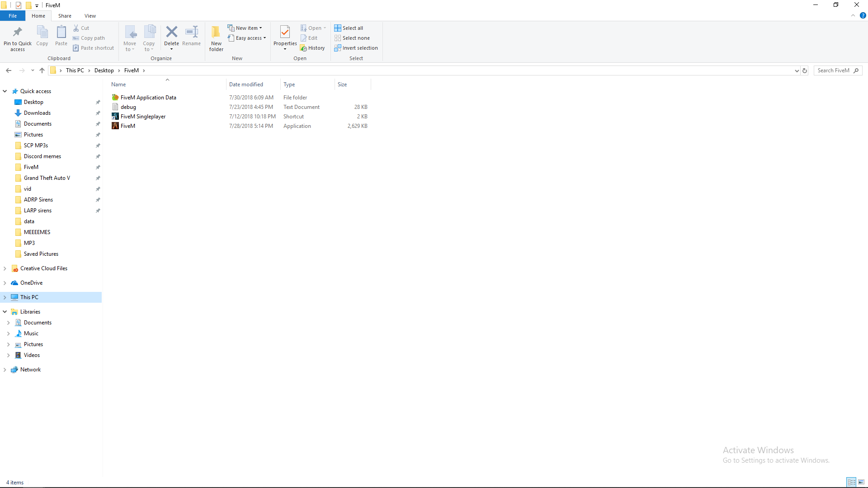This screenshot has height=488, width=868.
Task: Open the Move to menu
Action: point(130,38)
